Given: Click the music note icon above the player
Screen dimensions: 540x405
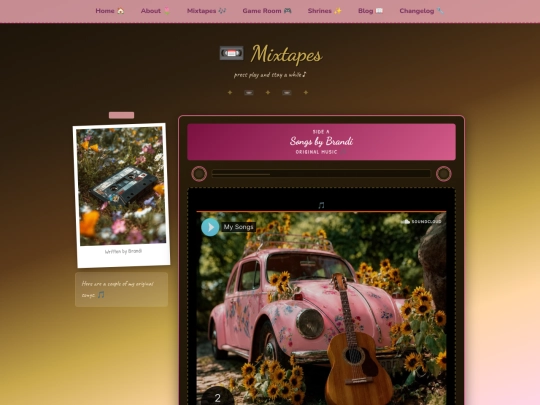Looking at the screenshot, I should [x=321, y=206].
